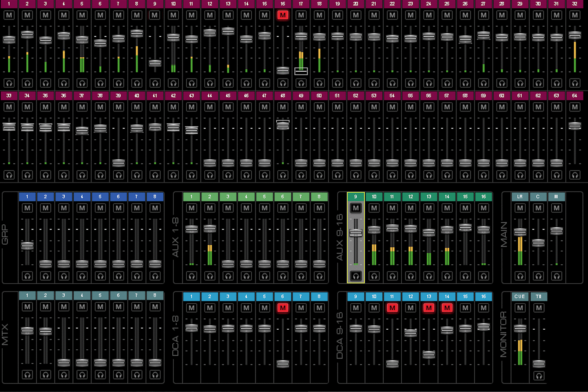Unmute channel 16
The height and width of the screenshot is (392, 588).
point(283,15)
